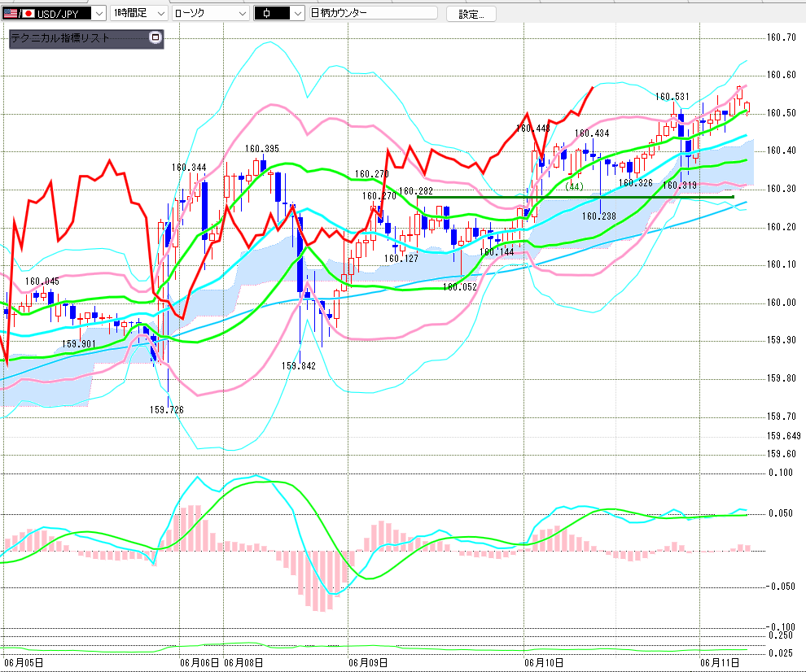Viewport: 806px width, 672px height.
Task: Expand the テクニカル指標リスト panel icon
Action: click(156, 37)
